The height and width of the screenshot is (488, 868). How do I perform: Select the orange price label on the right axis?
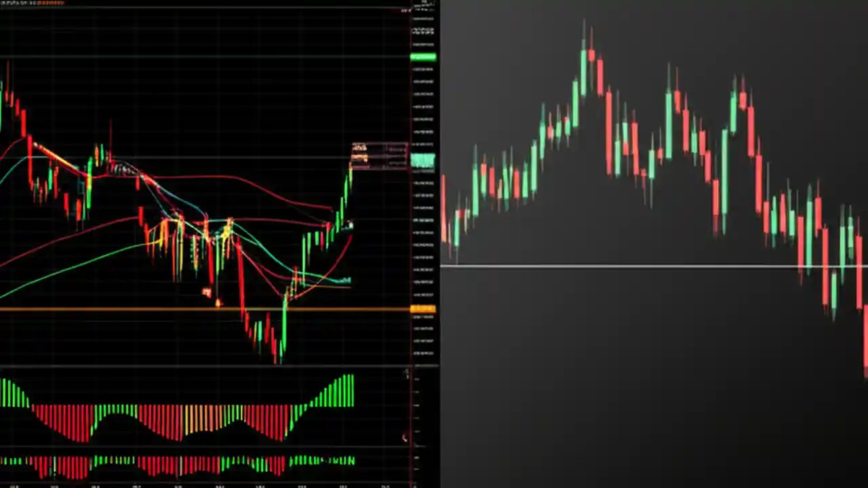pyautogui.click(x=422, y=309)
